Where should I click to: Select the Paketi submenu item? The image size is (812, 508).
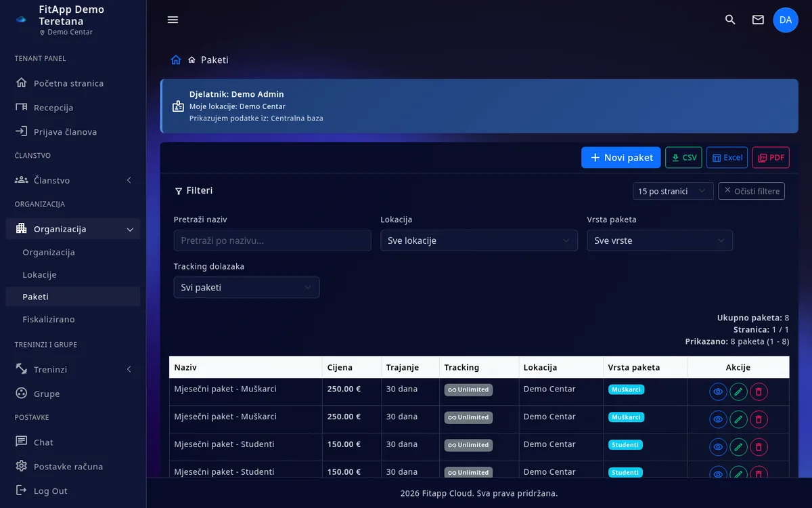73,297
